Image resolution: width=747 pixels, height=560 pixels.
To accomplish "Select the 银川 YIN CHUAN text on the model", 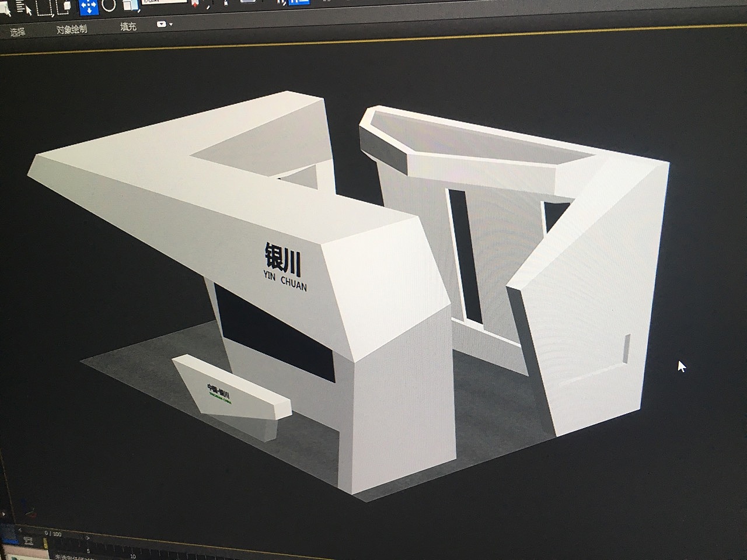I will coord(285,268).
